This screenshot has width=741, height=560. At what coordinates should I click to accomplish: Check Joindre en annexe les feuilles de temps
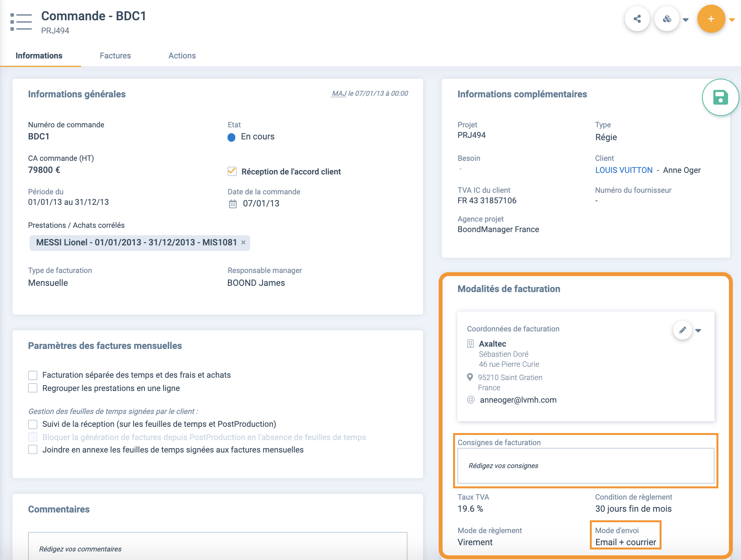[x=33, y=449]
